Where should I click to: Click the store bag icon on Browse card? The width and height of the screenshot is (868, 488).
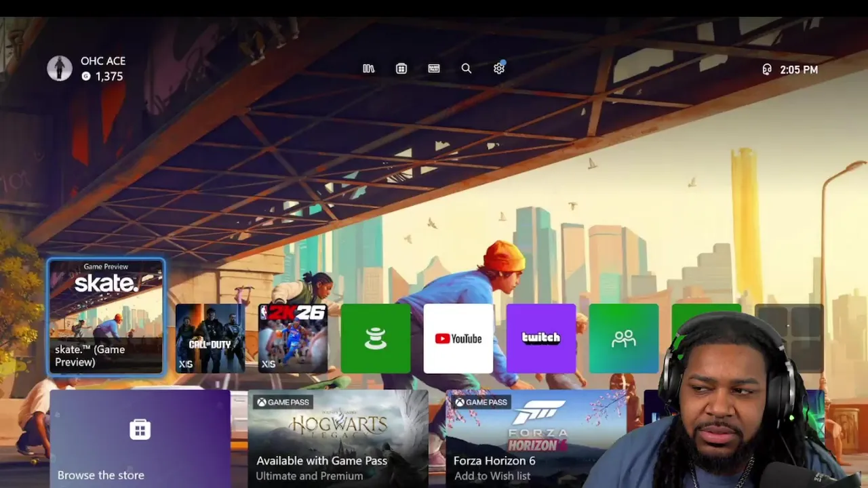pyautogui.click(x=140, y=429)
